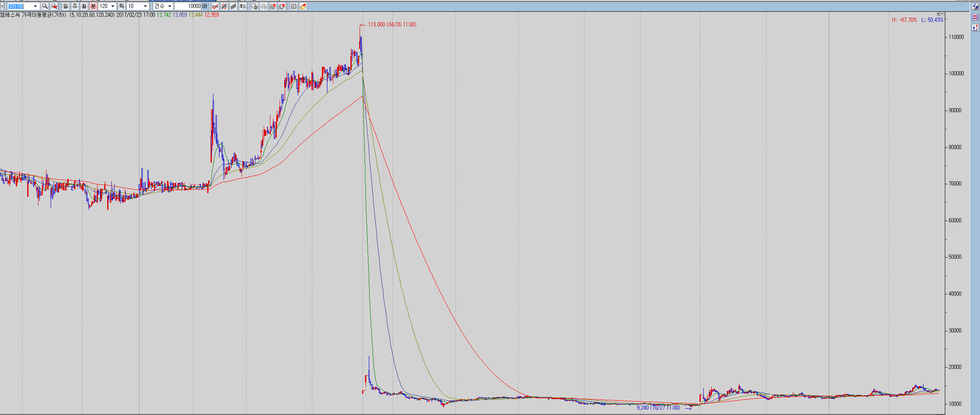Click the 틱 (tick) period button

coord(121,6)
